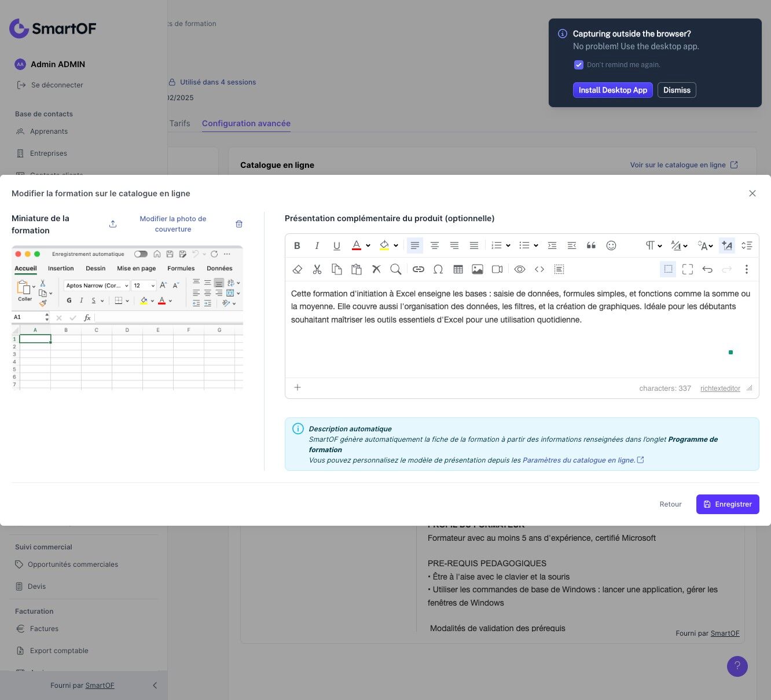Go to Opportunités commerciales

click(72, 565)
